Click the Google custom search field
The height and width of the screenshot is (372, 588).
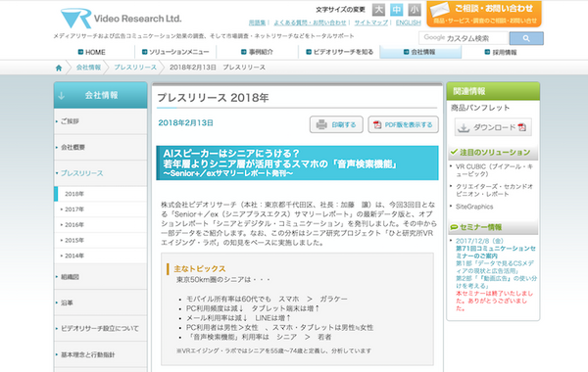464,38
